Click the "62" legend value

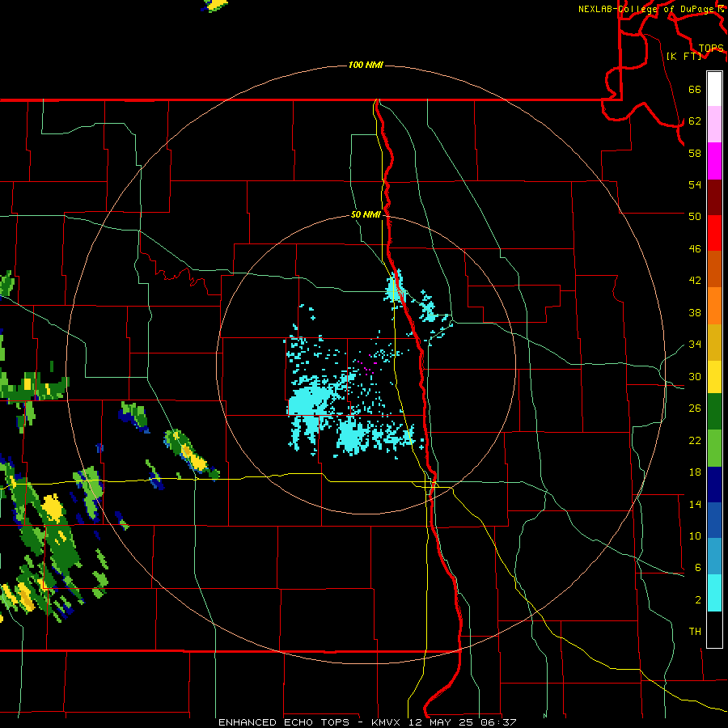click(x=695, y=121)
